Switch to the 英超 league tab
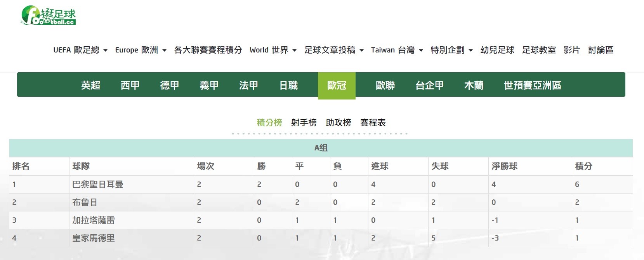644x260 pixels. (x=91, y=85)
